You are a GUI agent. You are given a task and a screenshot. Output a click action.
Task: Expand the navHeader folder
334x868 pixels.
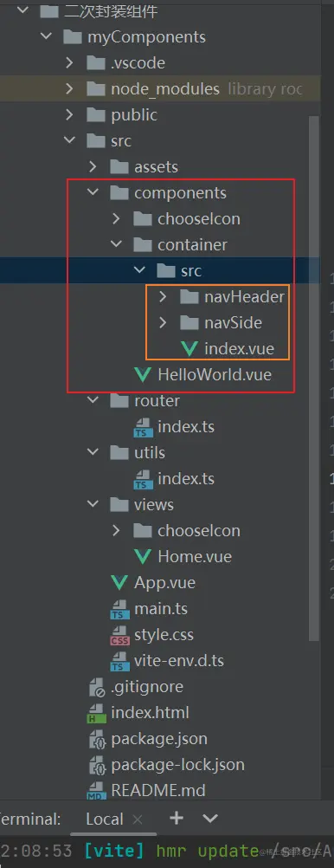tap(163, 297)
